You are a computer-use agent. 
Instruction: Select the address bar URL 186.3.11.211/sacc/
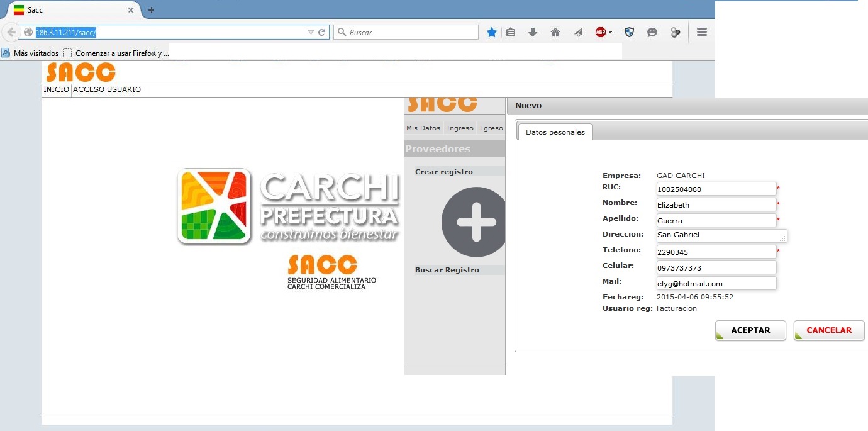66,32
